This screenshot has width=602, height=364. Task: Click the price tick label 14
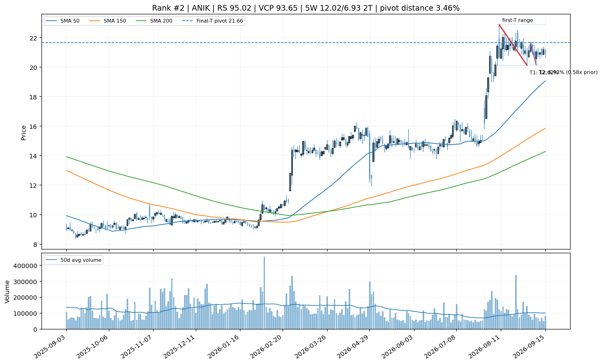[33, 156]
